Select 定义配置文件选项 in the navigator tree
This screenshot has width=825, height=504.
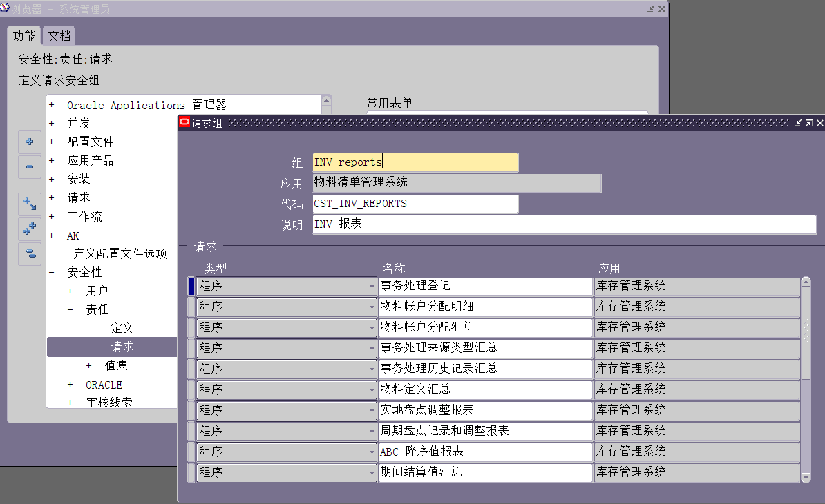coord(120,254)
